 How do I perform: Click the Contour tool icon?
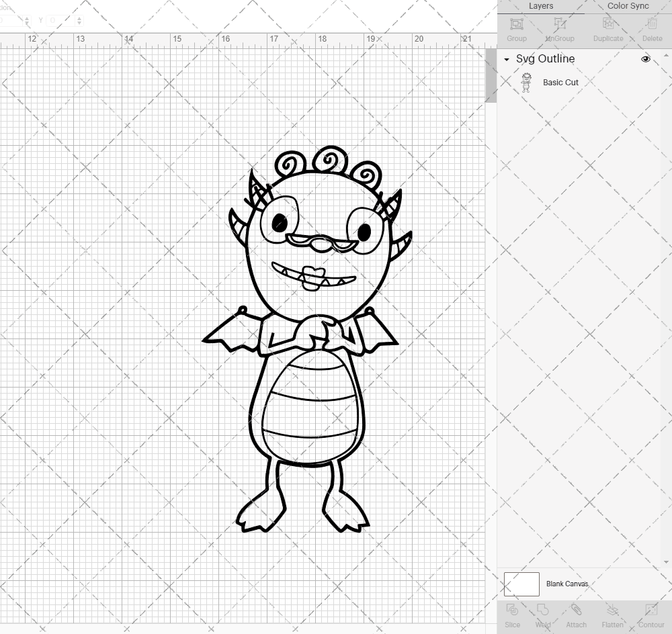tap(650, 610)
